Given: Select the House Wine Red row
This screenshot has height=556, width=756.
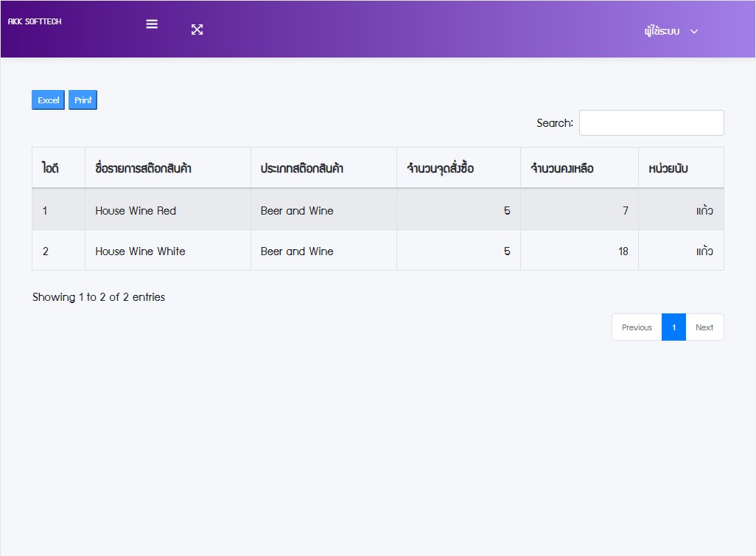Looking at the screenshot, I should click(136, 211).
